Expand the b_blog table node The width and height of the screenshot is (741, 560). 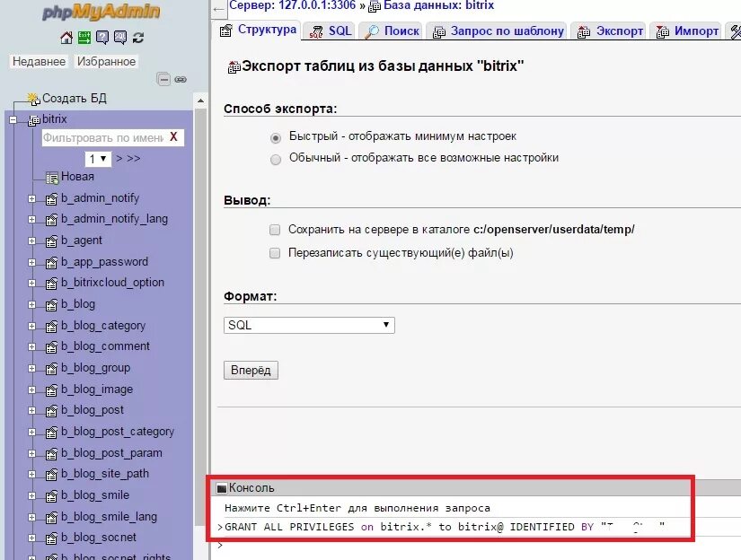coord(31,305)
